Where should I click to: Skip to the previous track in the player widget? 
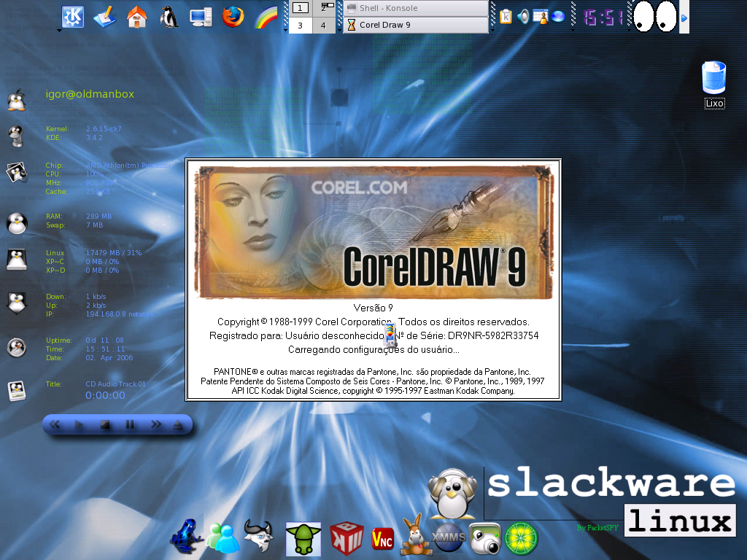(x=55, y=424)
